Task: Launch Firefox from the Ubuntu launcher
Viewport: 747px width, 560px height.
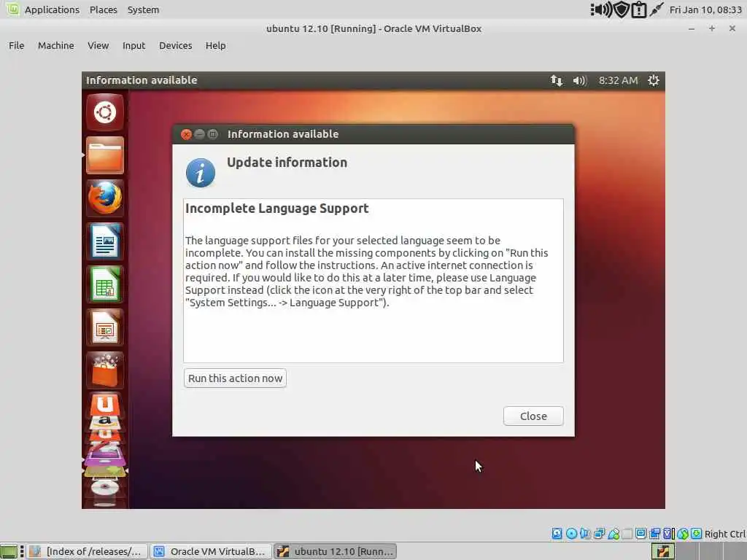Action: tap(105, 198)
